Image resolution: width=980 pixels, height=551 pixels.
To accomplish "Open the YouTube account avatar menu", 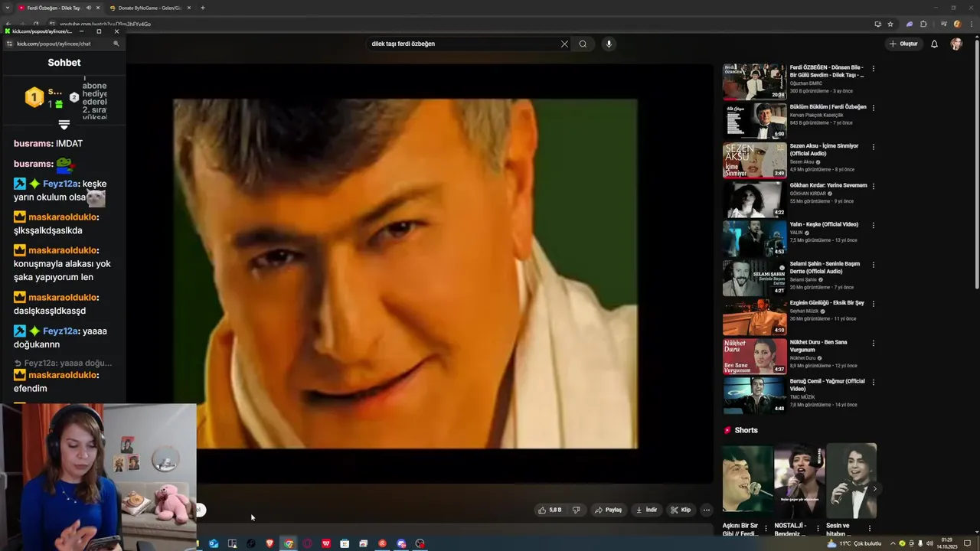I will click(x=956, y=44).
